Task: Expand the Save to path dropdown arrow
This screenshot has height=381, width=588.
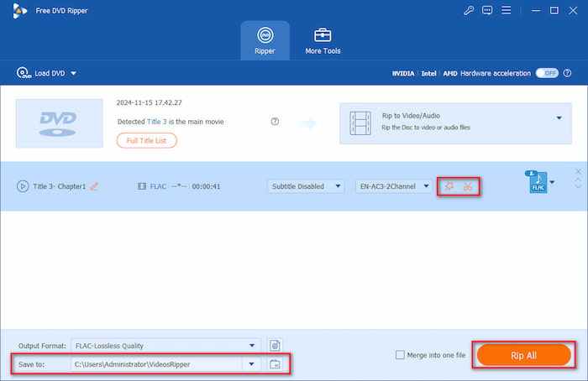Action: click(x=252, y=364)
